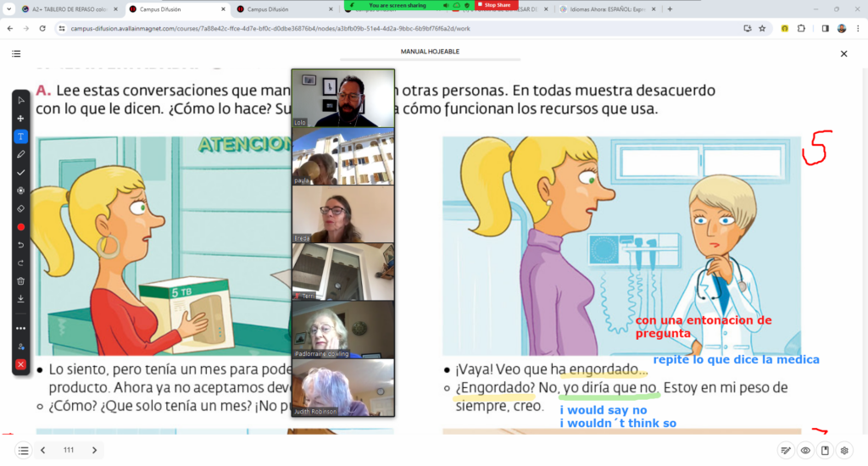
Task: Select the checkmark Stamp tool
Action: click(x=21, y=173)
